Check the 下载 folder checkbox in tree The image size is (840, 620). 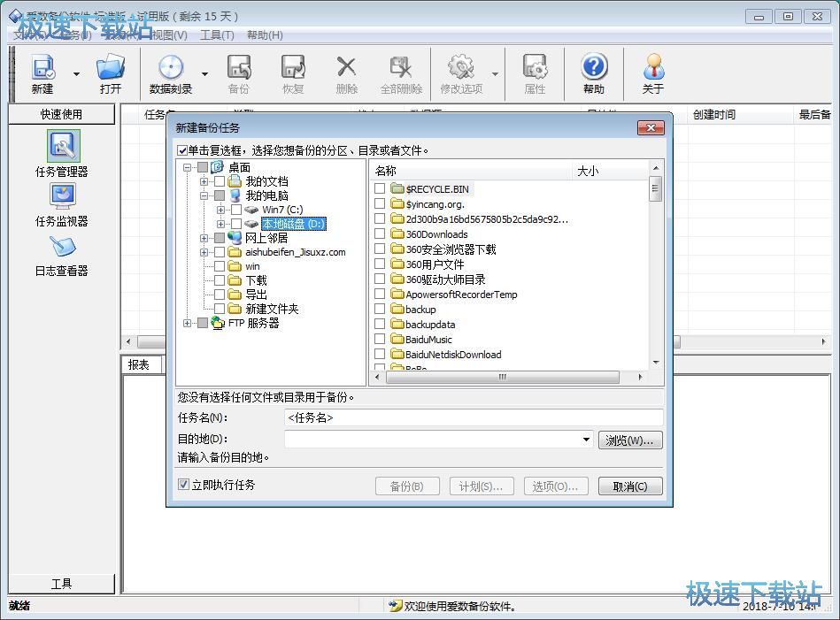(x=220, y=280)
